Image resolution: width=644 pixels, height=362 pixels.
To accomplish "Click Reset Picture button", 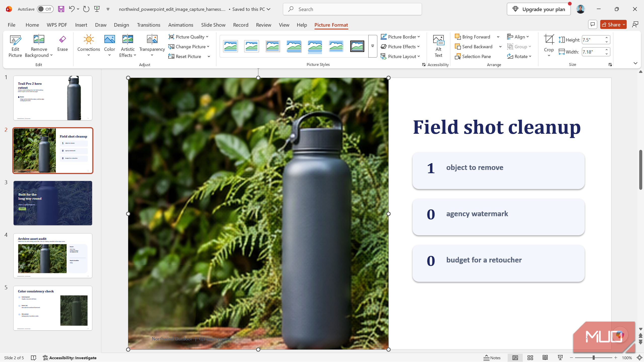I will point(185,56).
